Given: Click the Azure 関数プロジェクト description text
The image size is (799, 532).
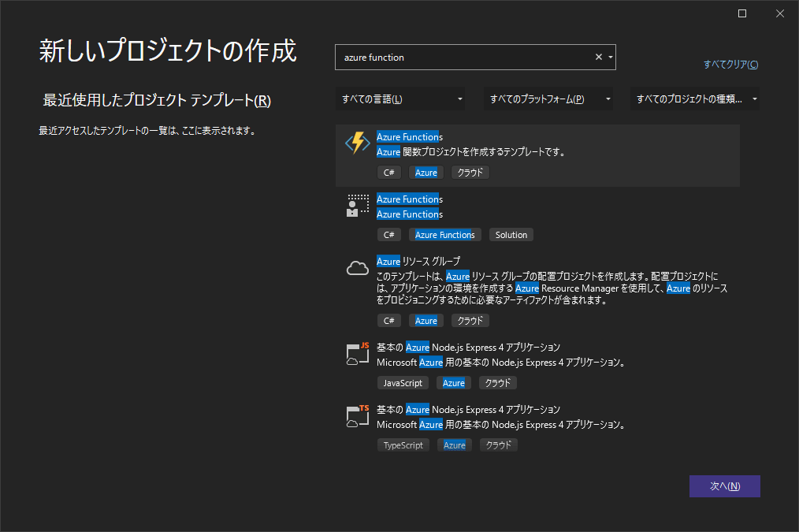Looking at the screenshot, I should click(471, 152).
